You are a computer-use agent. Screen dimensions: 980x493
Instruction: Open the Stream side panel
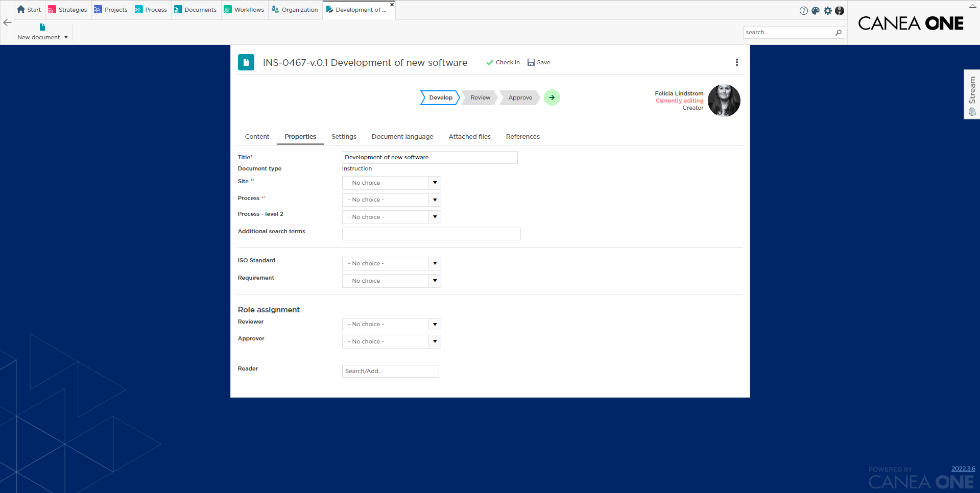[x=972, y=94]
